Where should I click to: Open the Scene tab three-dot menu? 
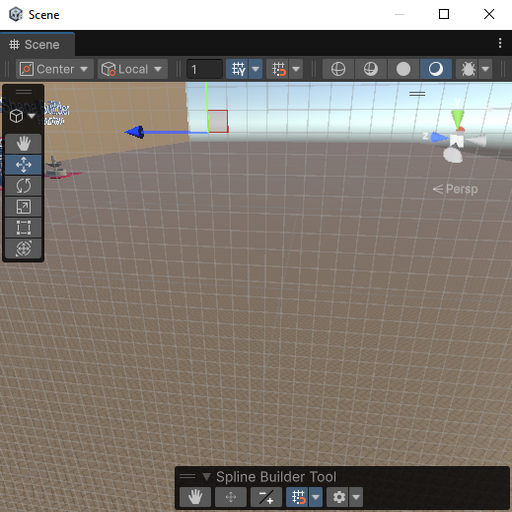click(x=500, y=43)
